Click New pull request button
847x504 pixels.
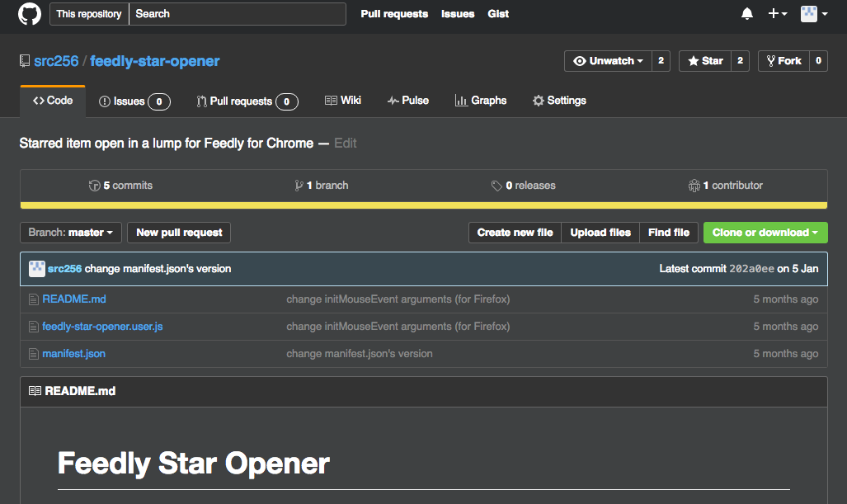(x=179, y=233)
